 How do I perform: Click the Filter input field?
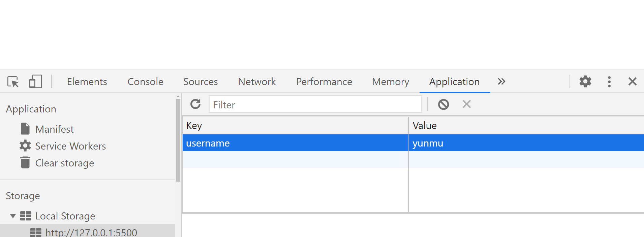[x=315, y=105]
